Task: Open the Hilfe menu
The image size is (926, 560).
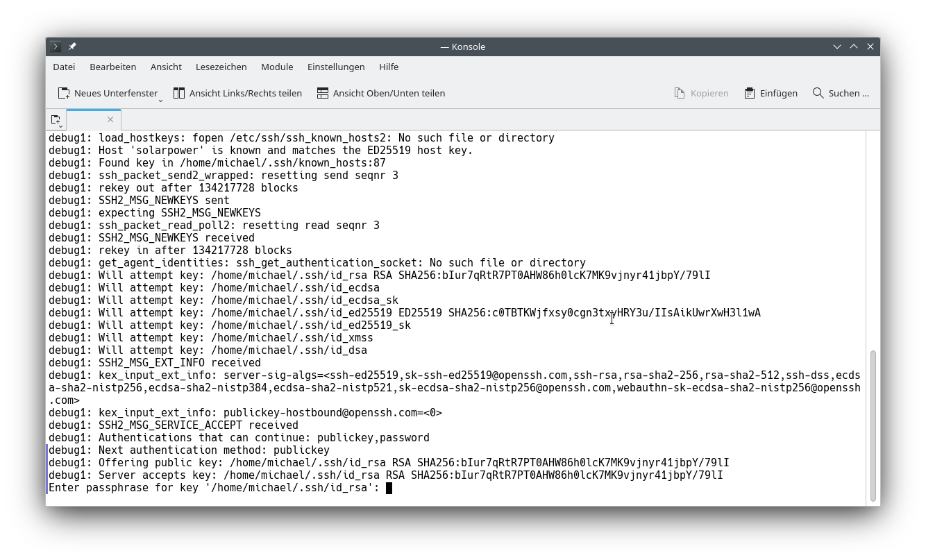Action: coord(389,67)
